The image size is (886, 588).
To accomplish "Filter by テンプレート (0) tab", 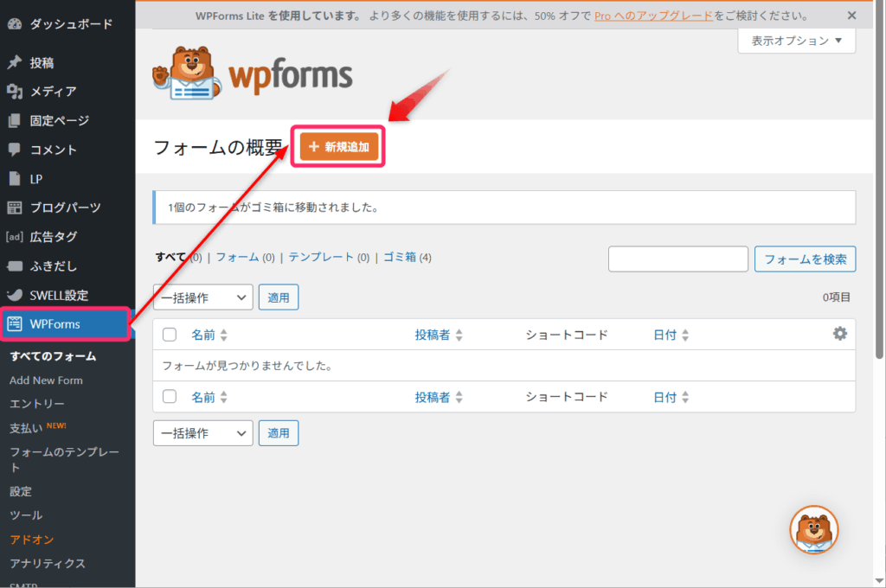I will click(x=329, y=257).
